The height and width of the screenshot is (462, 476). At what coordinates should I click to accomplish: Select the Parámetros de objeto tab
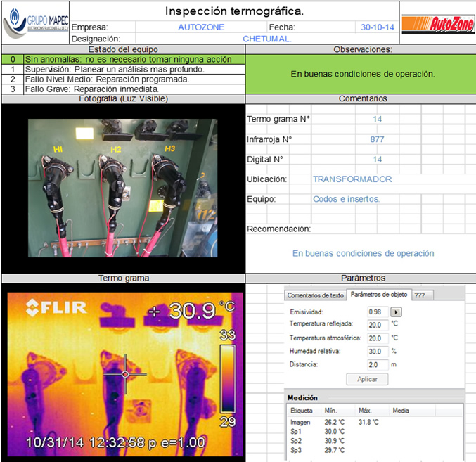tap(378, 295)
